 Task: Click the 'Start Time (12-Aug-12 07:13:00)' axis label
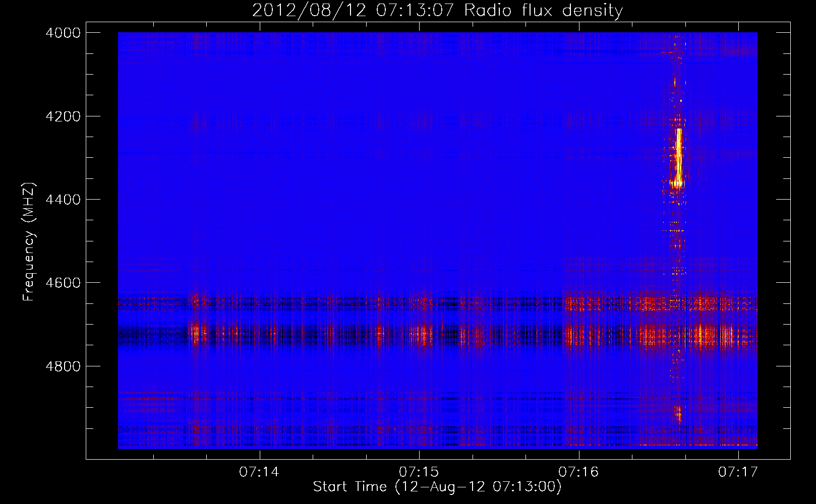pos(437,487)
